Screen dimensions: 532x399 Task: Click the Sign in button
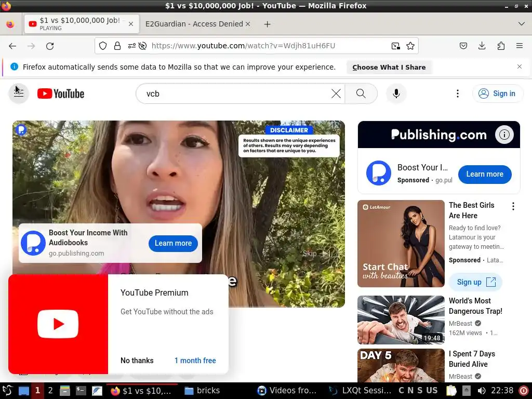tap(497, 94)
